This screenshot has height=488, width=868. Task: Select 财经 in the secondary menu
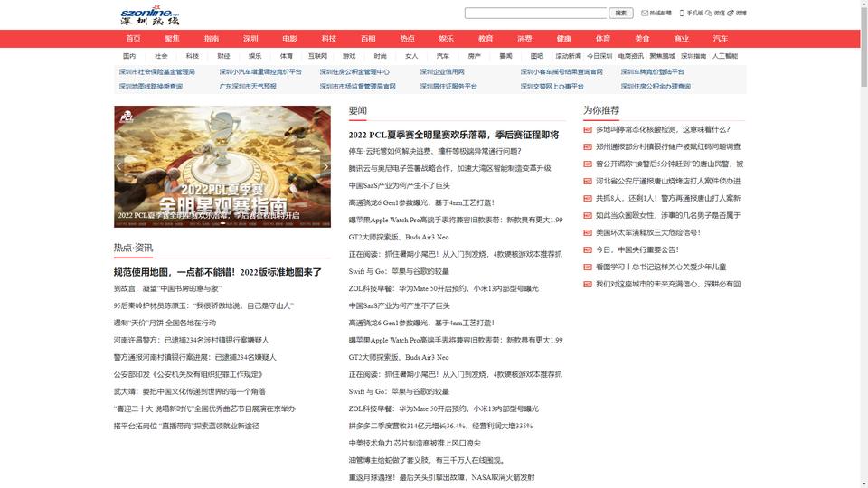click(x=223, y=56)
